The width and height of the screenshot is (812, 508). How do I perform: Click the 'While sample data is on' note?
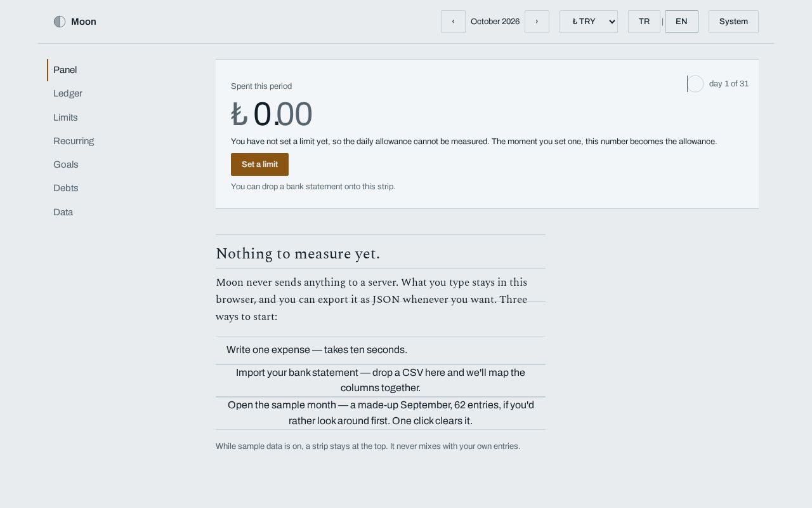[368, 446]
